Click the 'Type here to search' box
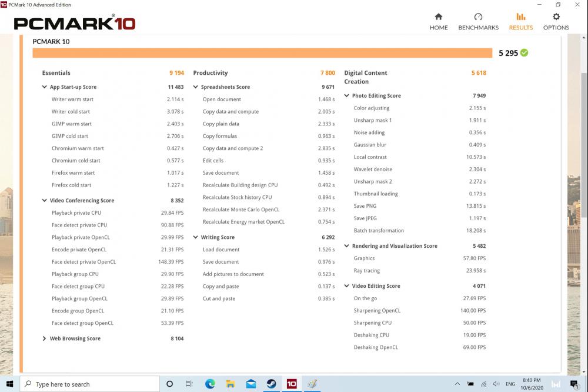The image size is (588, 392). [89, 384]
